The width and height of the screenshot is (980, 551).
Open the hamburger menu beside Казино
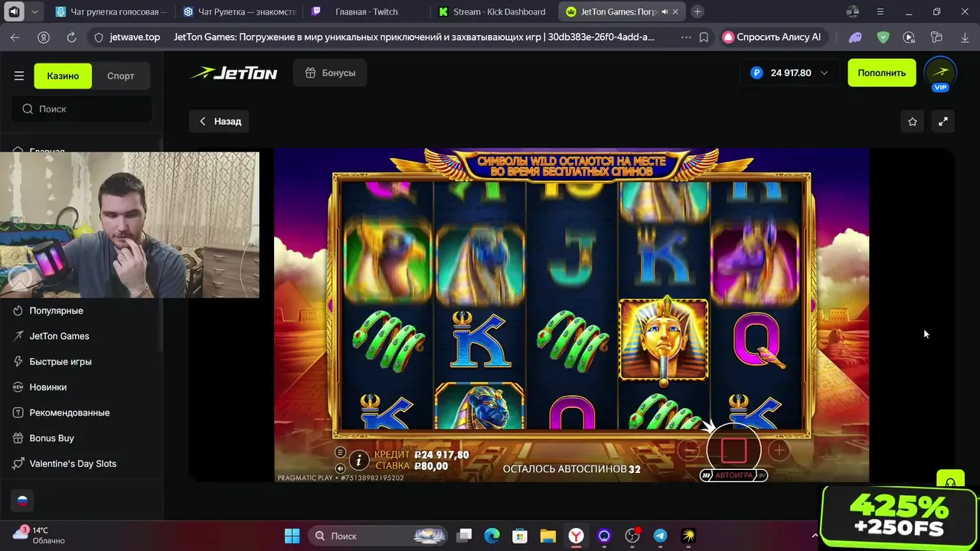pos(19,76)
